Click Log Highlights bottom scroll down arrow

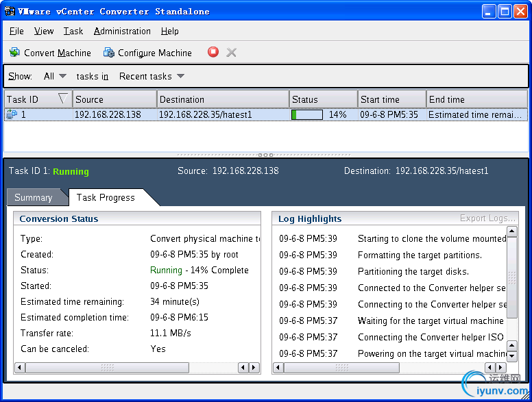pos(511,356)
